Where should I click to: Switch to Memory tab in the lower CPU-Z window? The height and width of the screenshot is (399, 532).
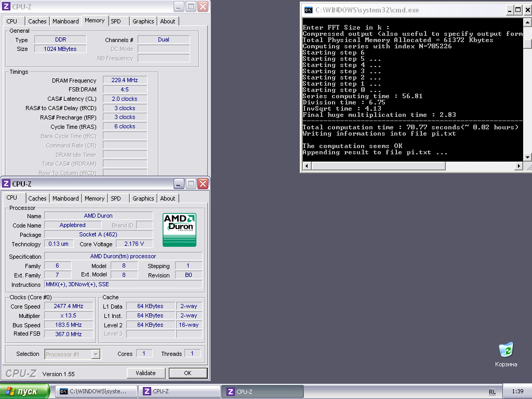(95, 198)
